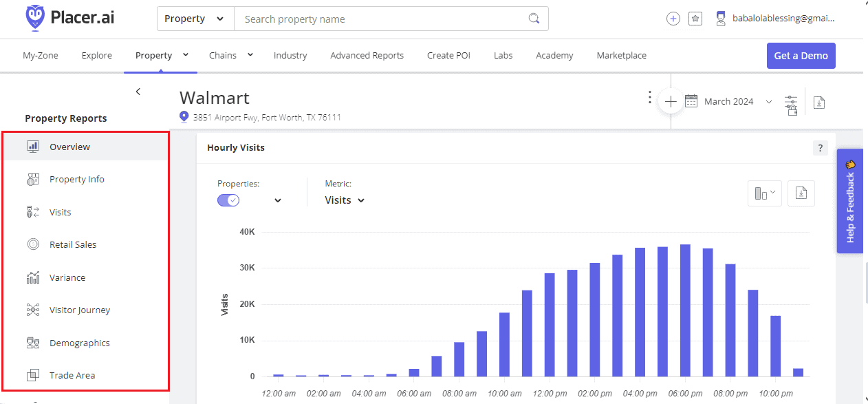Collapse the Property Reports sidebar with chevron
This screenshot has height=404, width=868.
(x=138, y=91)
